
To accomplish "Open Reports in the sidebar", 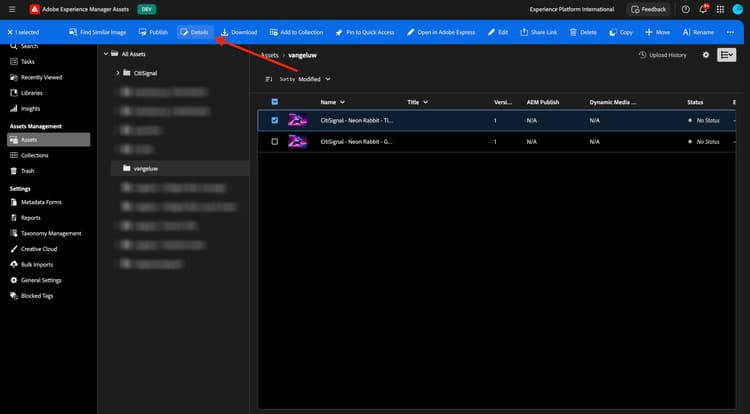I will coord(25,218).
